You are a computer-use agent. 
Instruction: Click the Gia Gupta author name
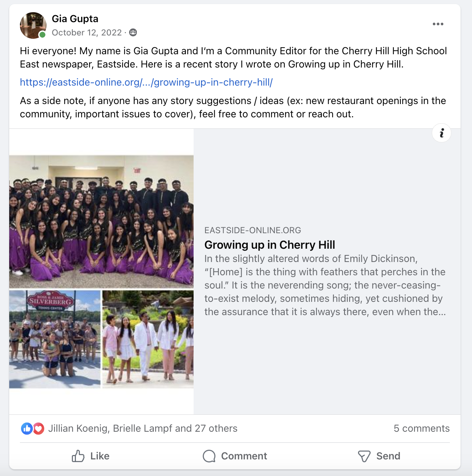click(x=75, y=19)
